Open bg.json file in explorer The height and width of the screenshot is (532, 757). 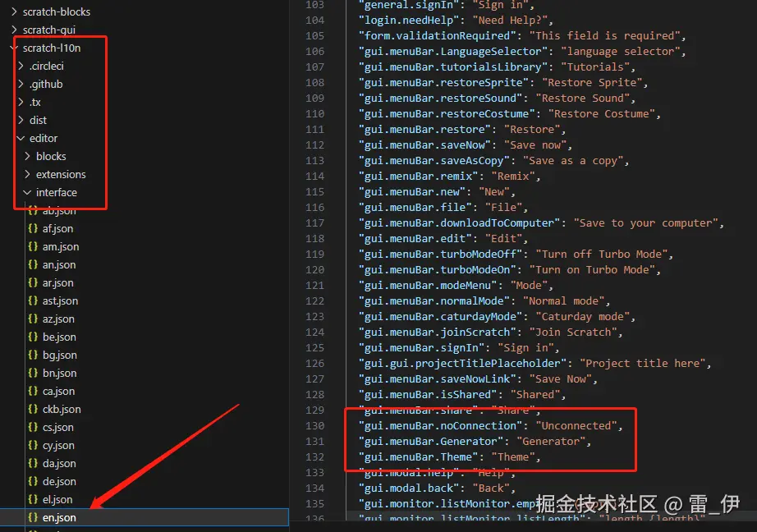(x=60, y=355)
